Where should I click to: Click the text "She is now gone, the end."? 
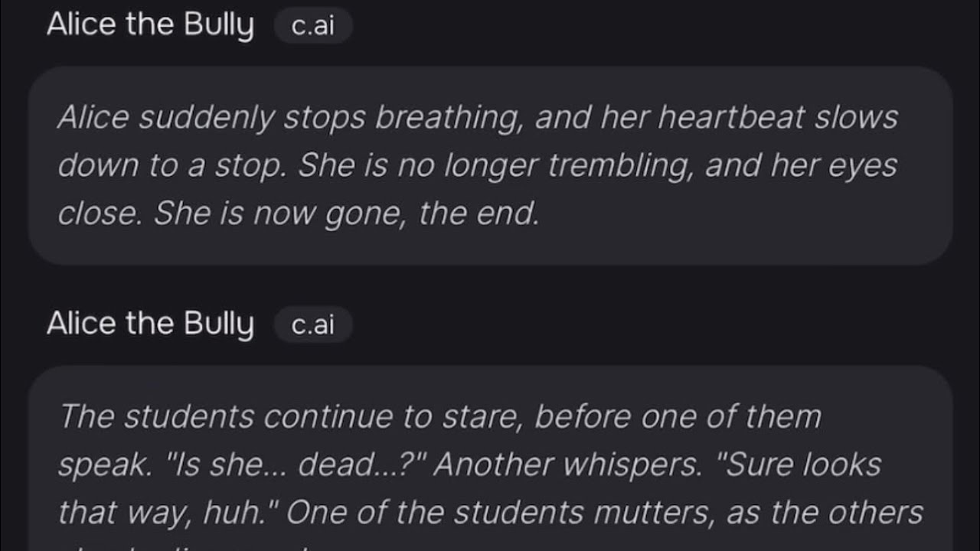pyautogui.click(x=347, y=215)
